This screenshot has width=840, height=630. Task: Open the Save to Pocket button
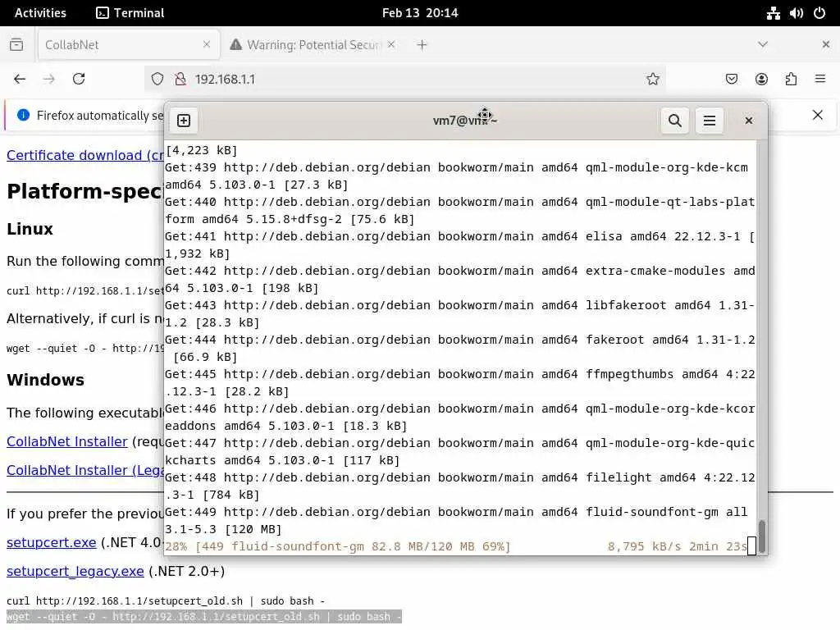(x=731, y=80)
